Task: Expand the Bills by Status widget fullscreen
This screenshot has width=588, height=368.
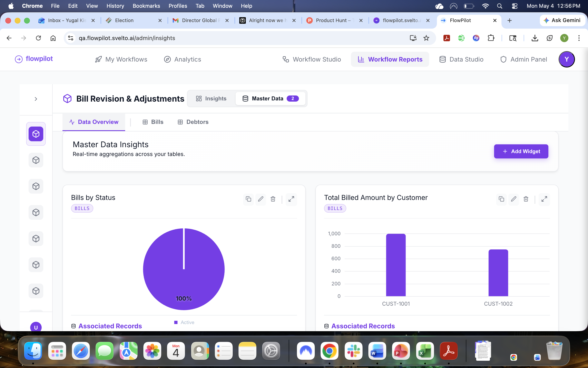Action: [x=291, y=199]
